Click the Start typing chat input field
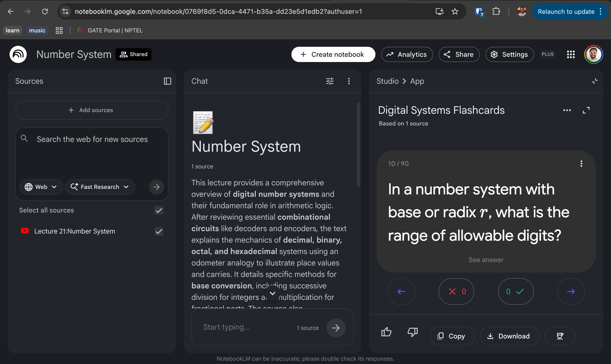This screenshot has width=611, height=364. pyautogui.click(x=245, y=327)
